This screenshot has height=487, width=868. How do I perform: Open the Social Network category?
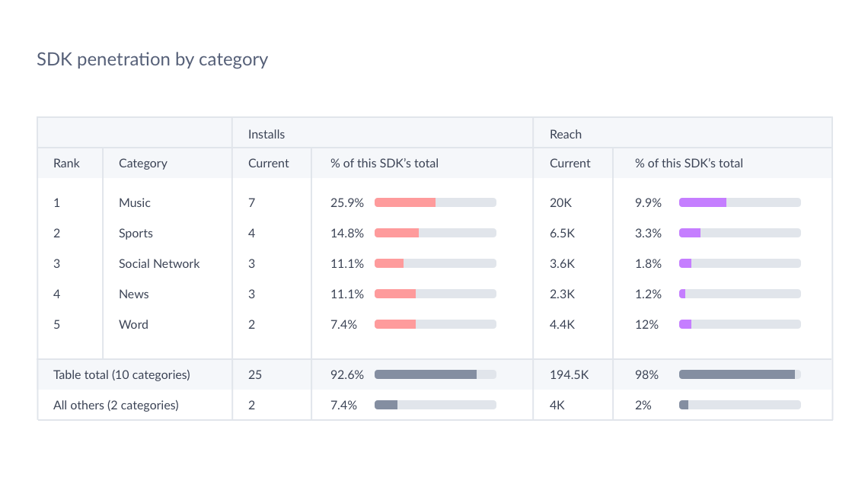(x=159, y=263)
